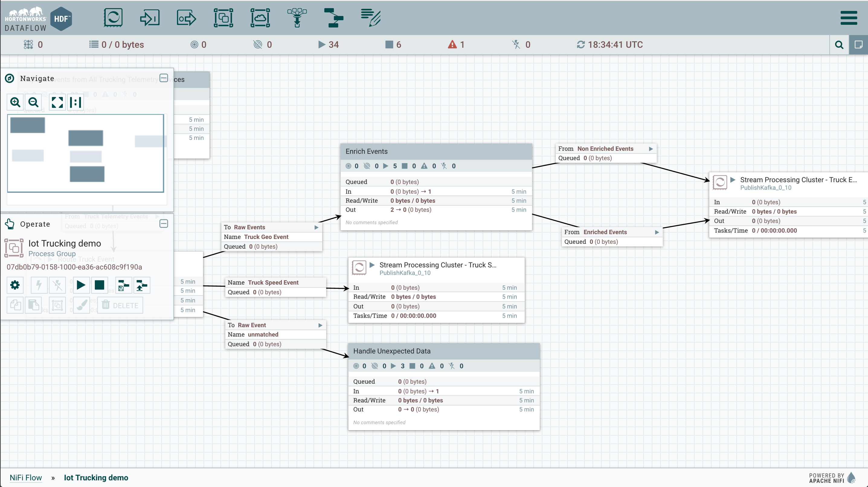Click the Remote Process Group toolbar icon
Viewport: 868px width, 487px height.
(260, 18)
